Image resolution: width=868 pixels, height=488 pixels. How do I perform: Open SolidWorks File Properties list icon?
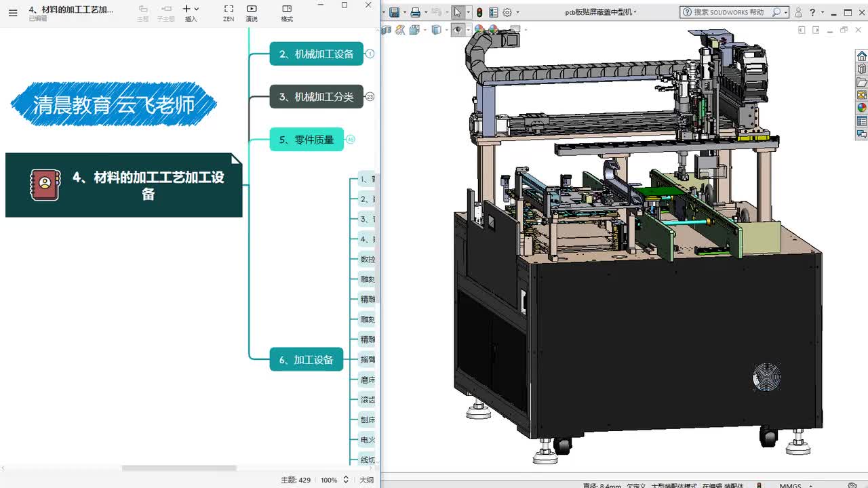493,12
